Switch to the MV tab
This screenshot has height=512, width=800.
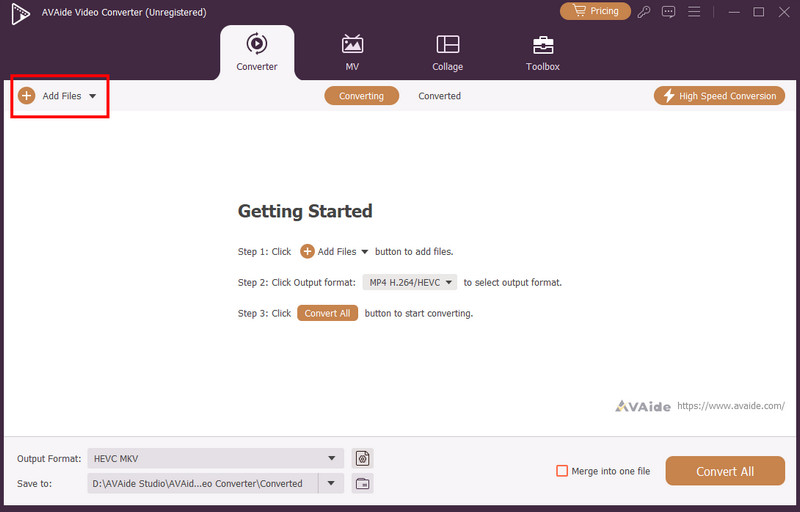[x=352, y=52]
